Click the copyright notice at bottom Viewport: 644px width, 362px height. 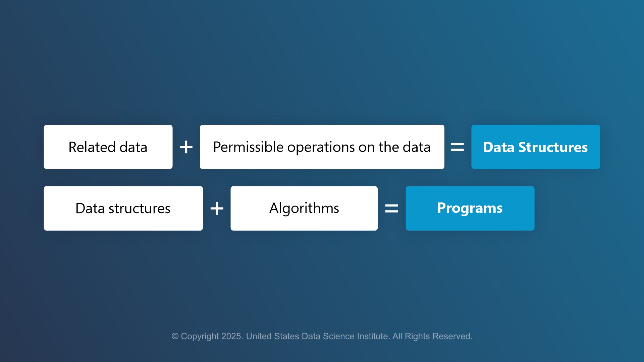322,337
